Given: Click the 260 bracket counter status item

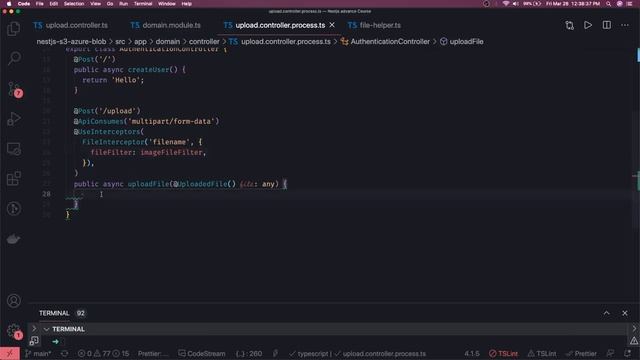Looking at the screenshot, I should [249, 353].
